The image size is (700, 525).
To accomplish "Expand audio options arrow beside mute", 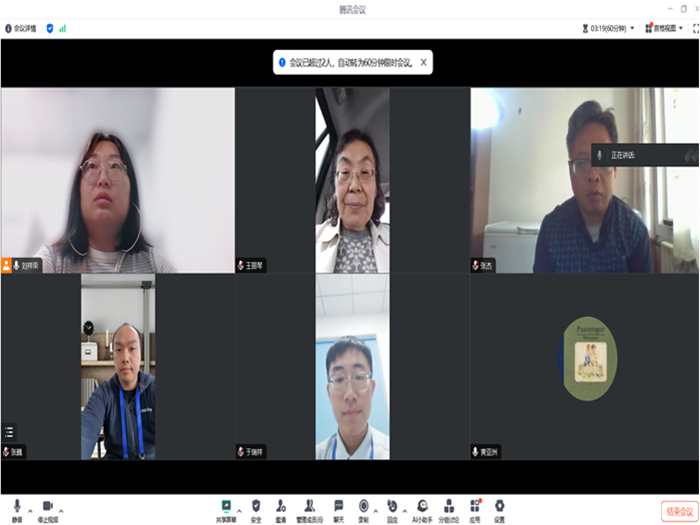I will click(29, 507).
